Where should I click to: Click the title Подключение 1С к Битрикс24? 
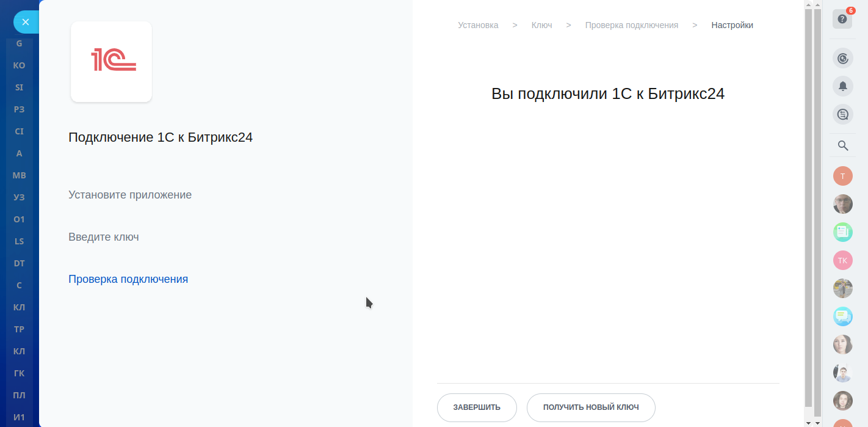tap(161, 137)
